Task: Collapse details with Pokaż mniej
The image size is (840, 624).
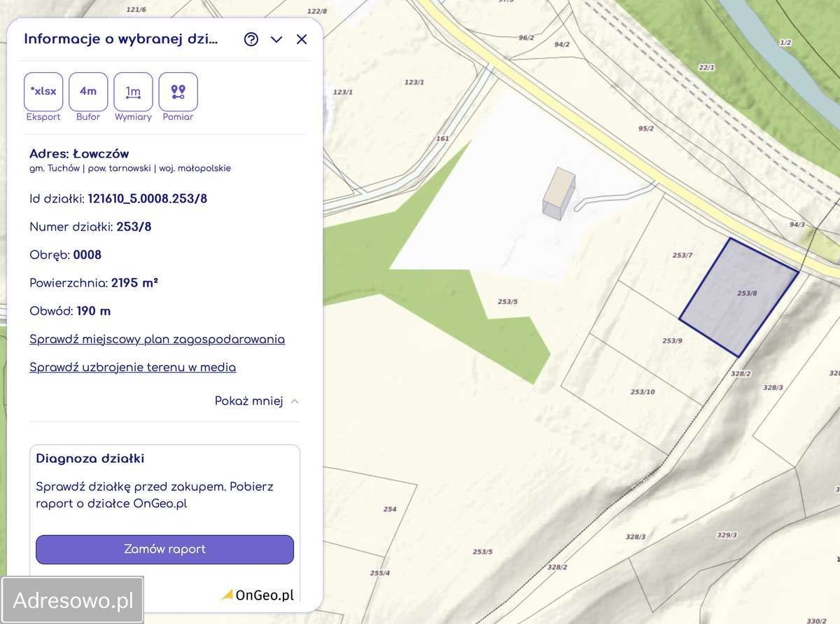Action: point(256,401)
